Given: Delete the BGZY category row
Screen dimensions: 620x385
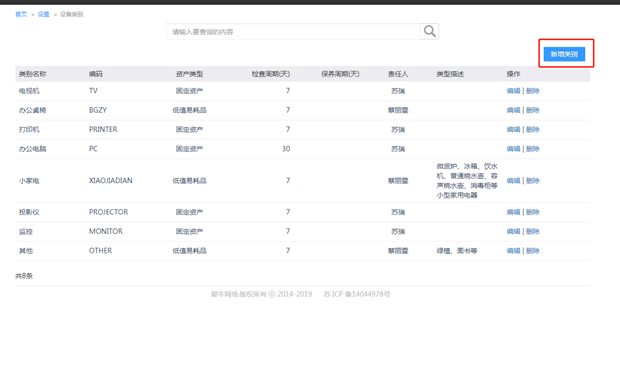Looking at the screenshot, I should [x=533, y=110].
